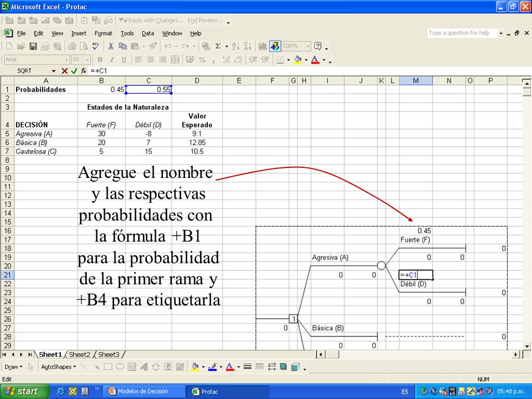Click the New workbook icon

point(9,46)
